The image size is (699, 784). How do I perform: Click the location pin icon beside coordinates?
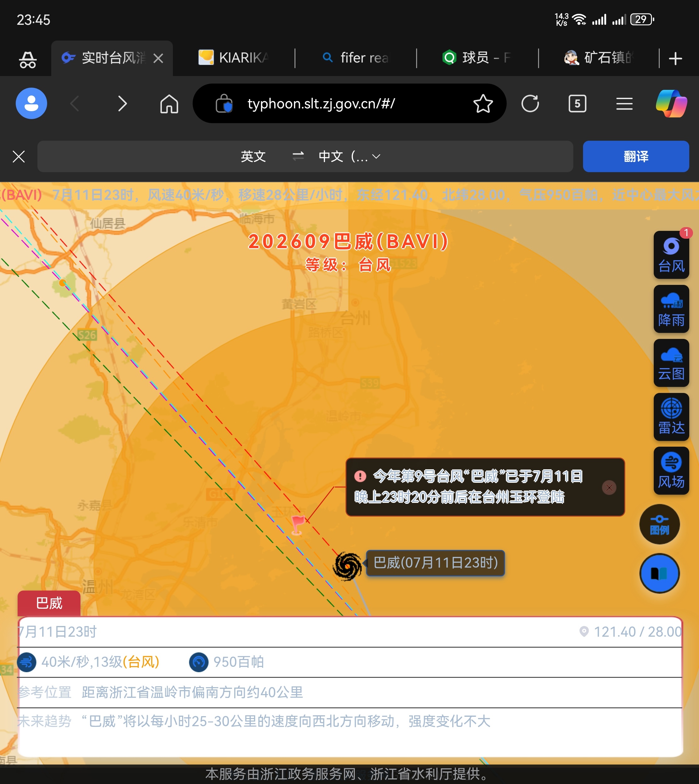click(584, 631)
